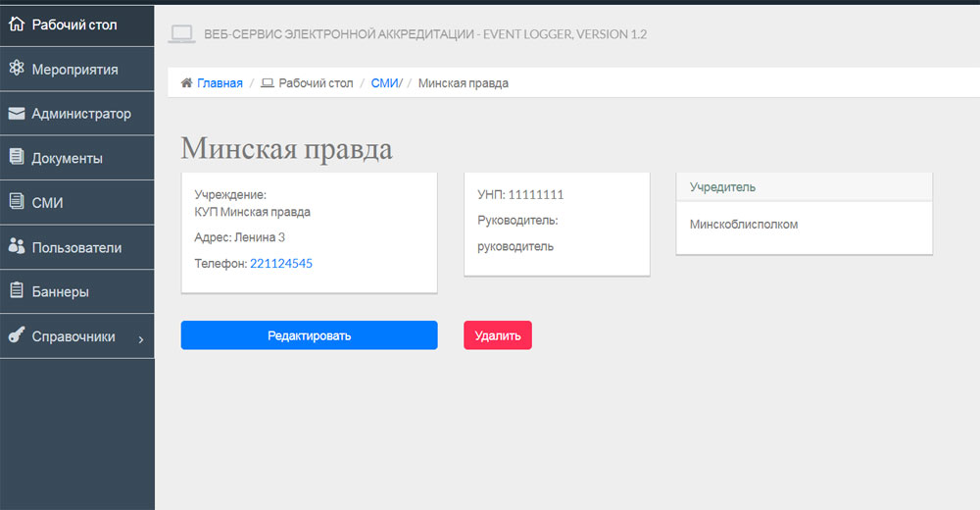980x510 pixels.
Task: Click the Адрес: Ленина 3 line
Action: click(x=239, y=237)
